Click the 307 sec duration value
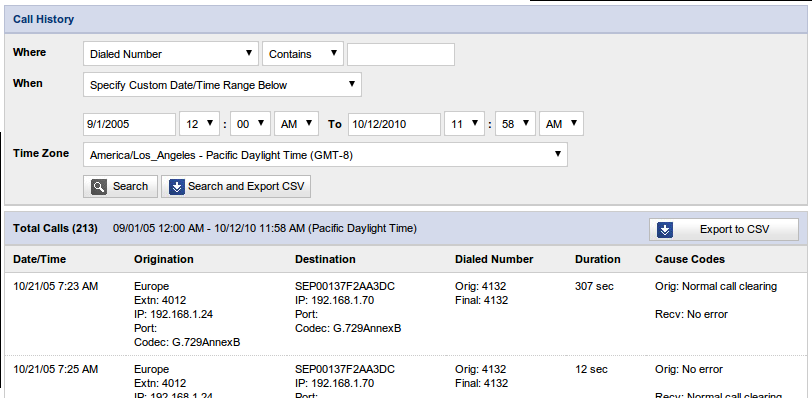812x398 pixels. point(594,286)
